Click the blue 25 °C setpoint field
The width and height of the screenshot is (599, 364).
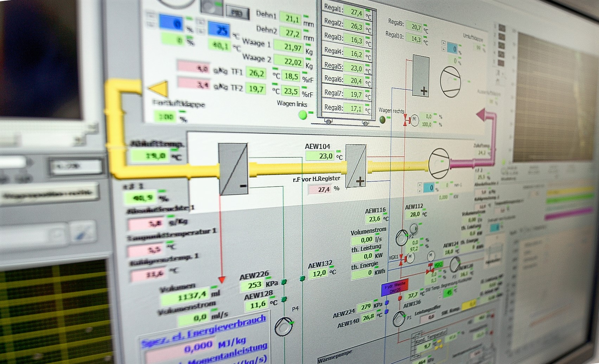pos(219,30)
